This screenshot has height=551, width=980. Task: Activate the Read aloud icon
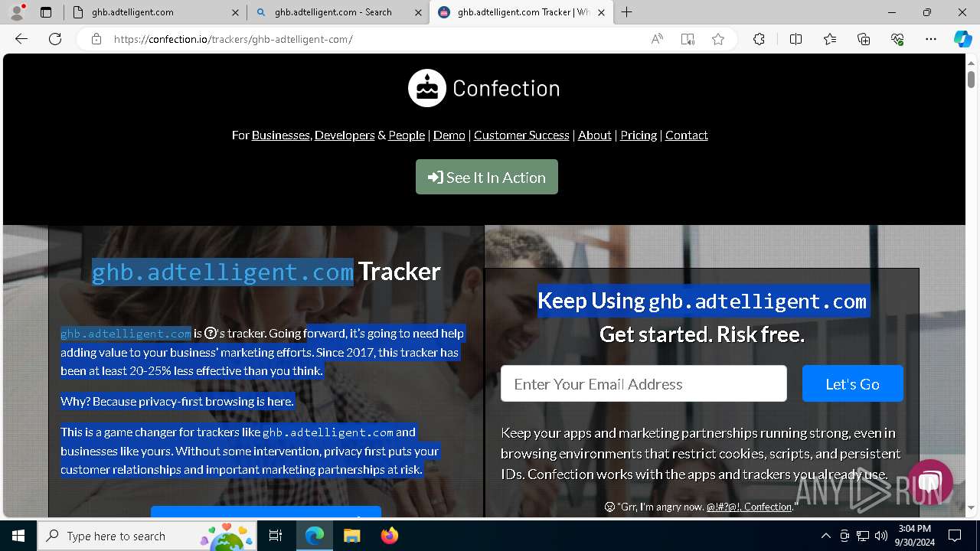point(657,39)
